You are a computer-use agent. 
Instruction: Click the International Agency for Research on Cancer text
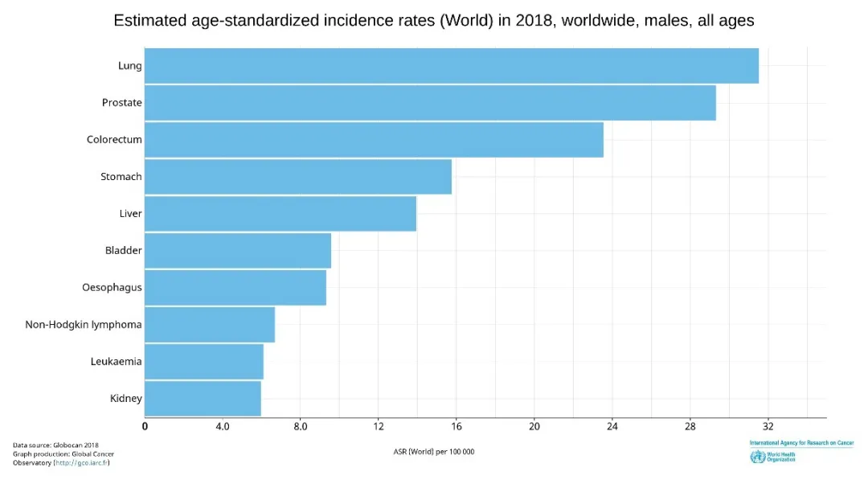coord(801,443)
